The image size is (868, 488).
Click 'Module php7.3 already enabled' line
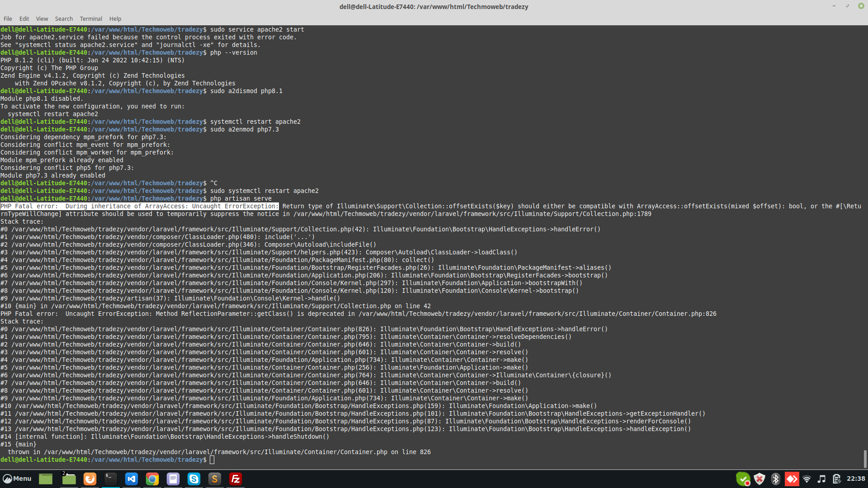coord(52,175)
